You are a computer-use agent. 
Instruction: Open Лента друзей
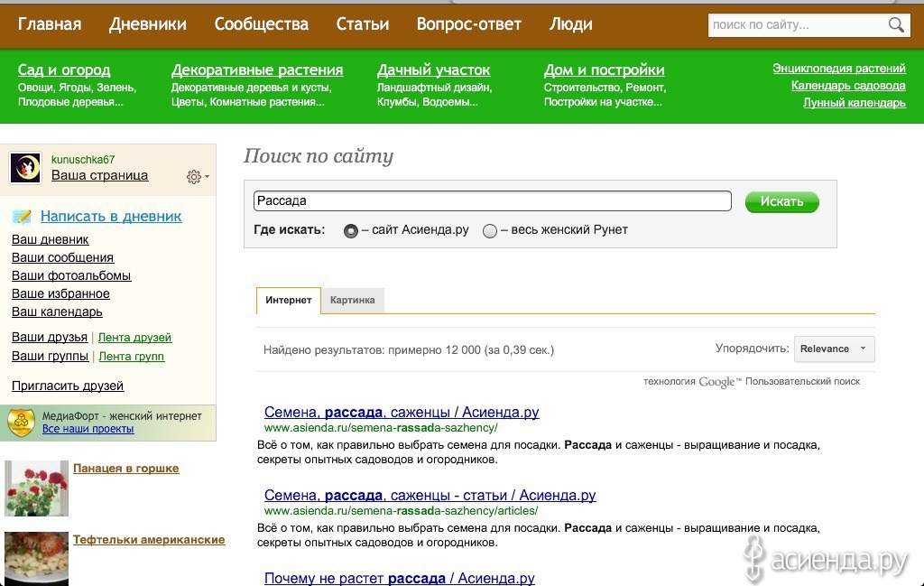tap(134, 337)
